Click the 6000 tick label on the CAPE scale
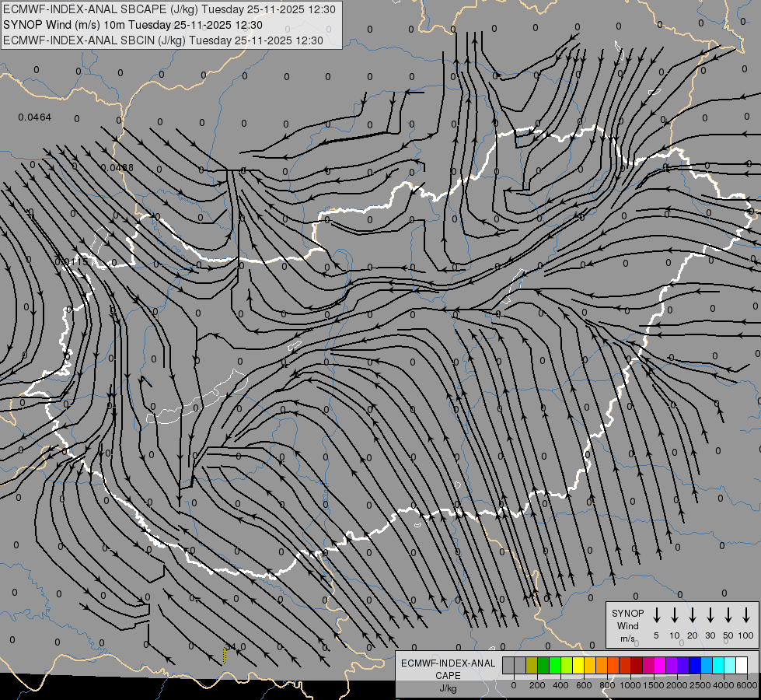This screenshot has height=700, width=761. click(747, 685)
